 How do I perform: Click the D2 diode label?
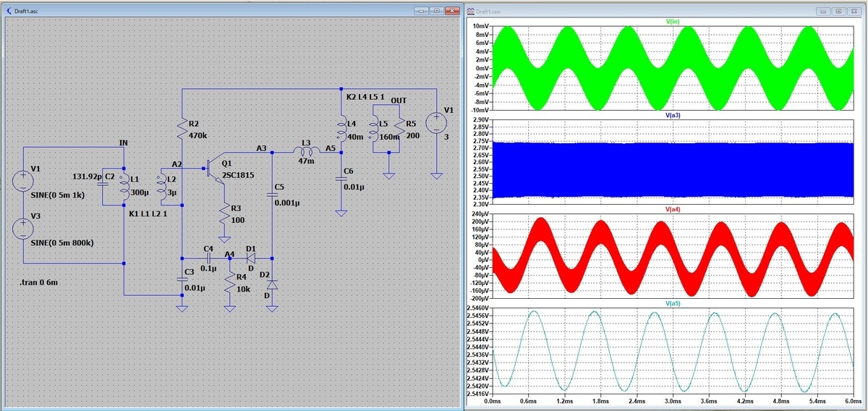(x=263, y=275)
